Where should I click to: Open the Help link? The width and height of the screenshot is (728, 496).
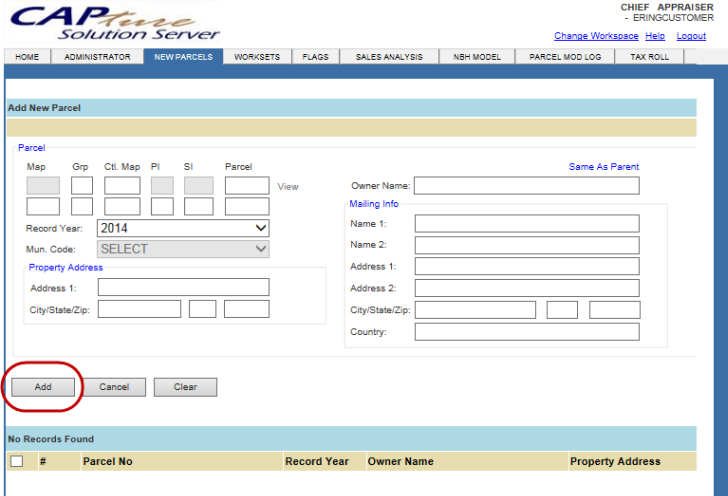coord(655,36)
